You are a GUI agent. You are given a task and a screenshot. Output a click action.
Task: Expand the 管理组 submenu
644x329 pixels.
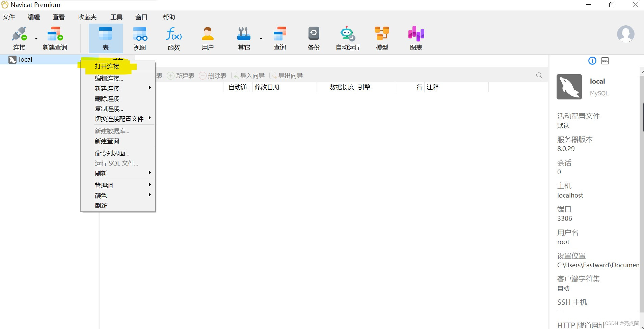(x=118, y=185)
